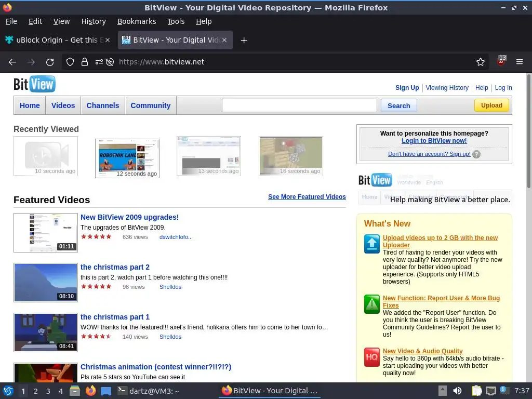Open New BitView 2009 upgrades! video title

point(129,217)
